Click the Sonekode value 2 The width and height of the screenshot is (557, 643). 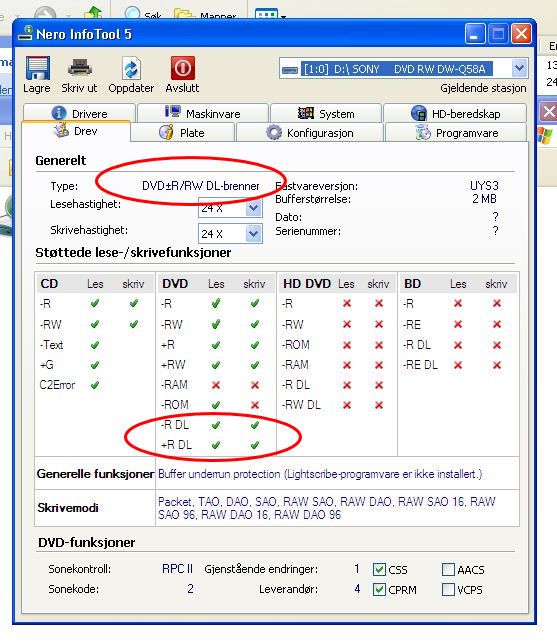(190, 589)
